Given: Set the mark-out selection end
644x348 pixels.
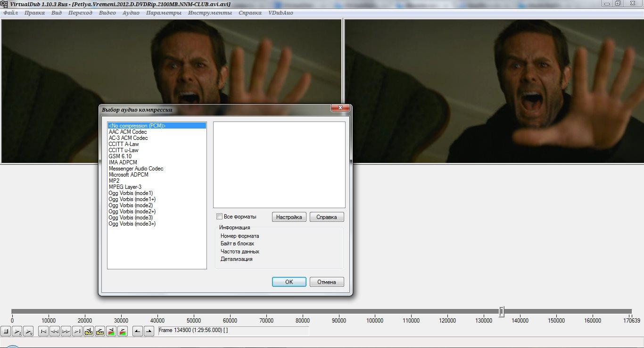Looking at the screenshot, I should [x=149, y=331].
